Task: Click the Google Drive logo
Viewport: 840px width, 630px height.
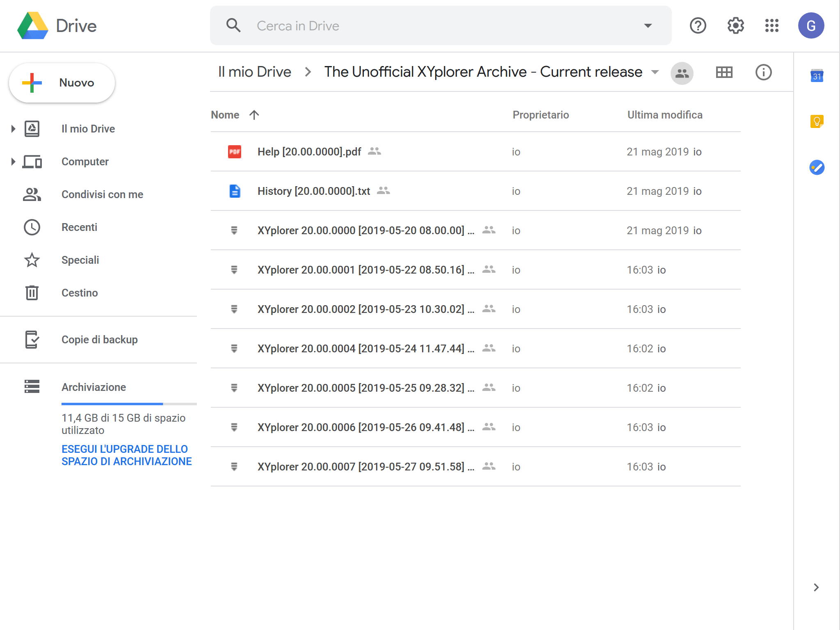Action: click(x=33, y=25)
